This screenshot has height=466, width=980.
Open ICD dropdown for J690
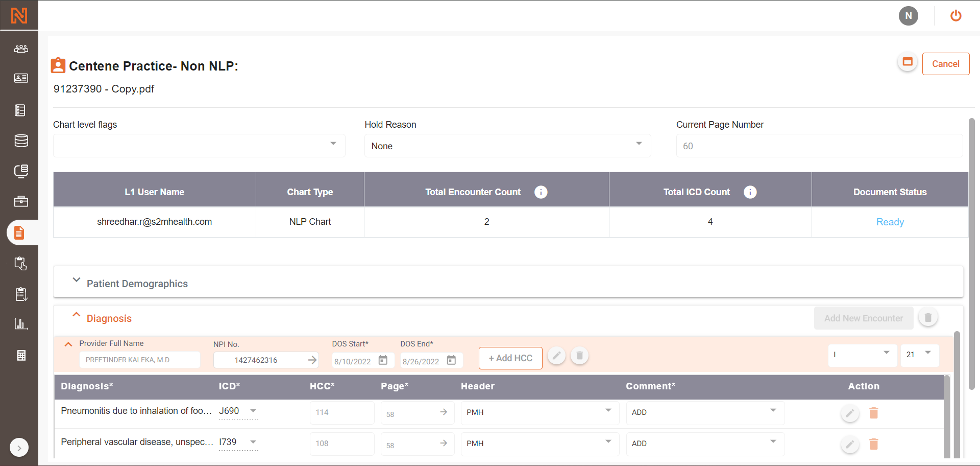point(253,411)
